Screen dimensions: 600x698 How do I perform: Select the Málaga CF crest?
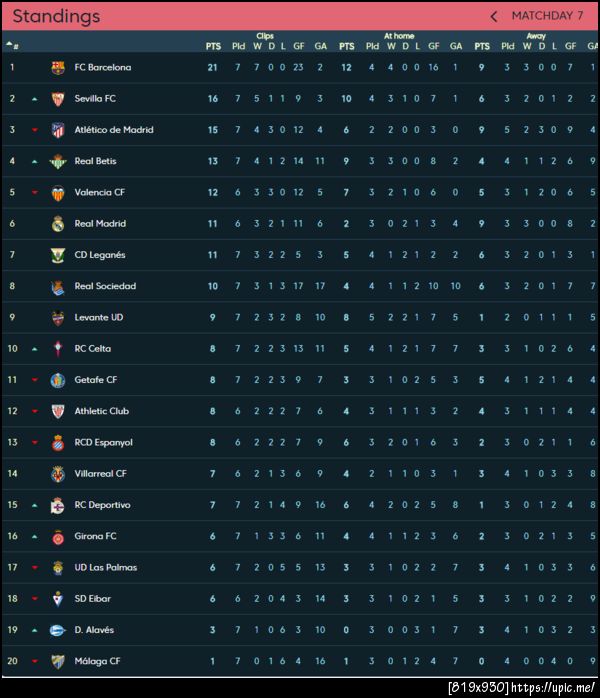coord(58,661)
